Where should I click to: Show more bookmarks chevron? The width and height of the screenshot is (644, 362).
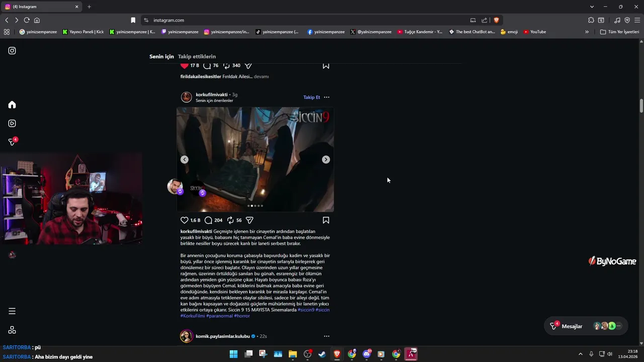(x=587, y=32)
